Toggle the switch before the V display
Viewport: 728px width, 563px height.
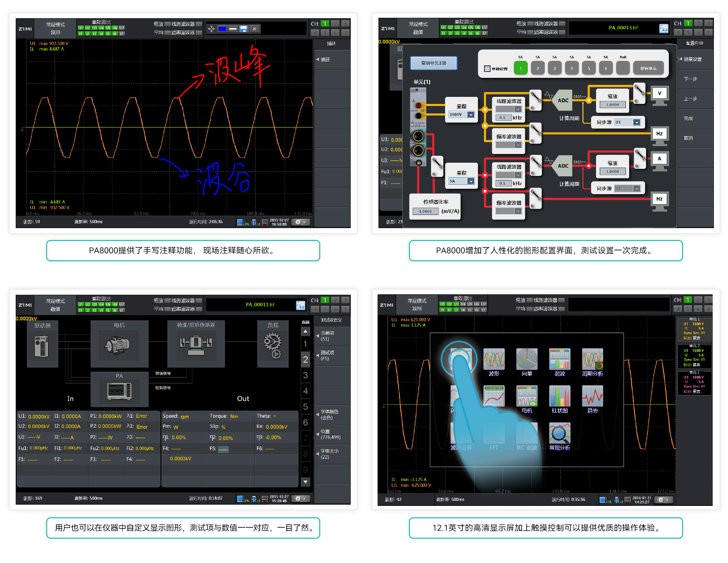[x=639, y=93]
